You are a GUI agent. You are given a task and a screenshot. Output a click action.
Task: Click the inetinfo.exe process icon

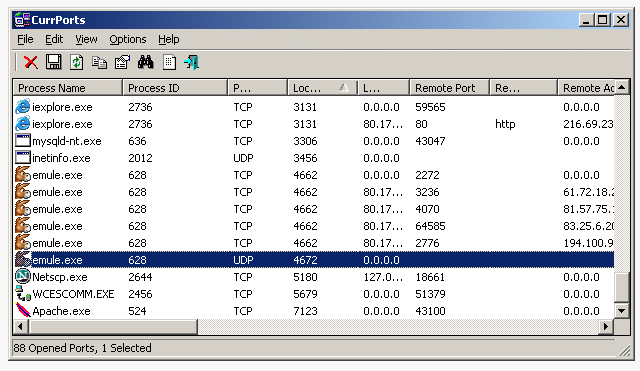23,158
